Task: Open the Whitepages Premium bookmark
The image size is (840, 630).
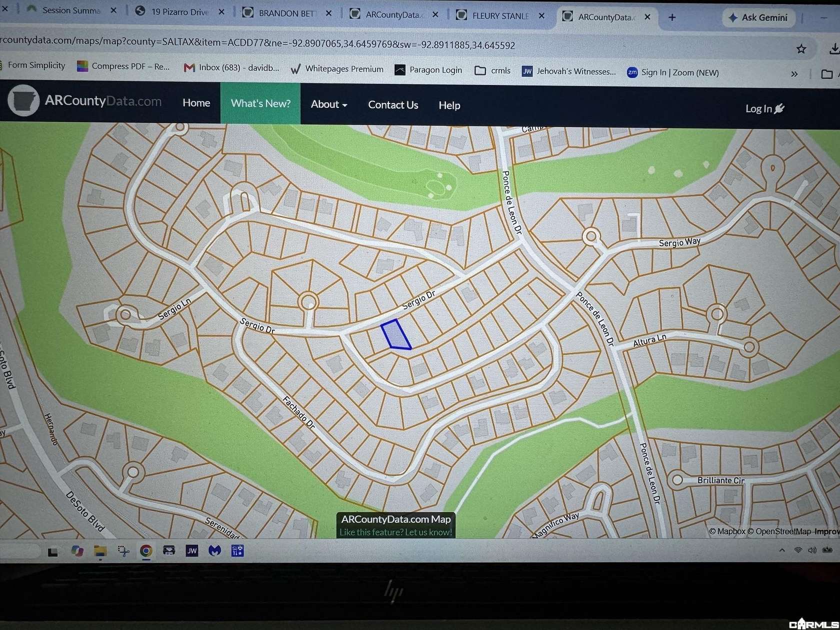Action: coord(337,69)
